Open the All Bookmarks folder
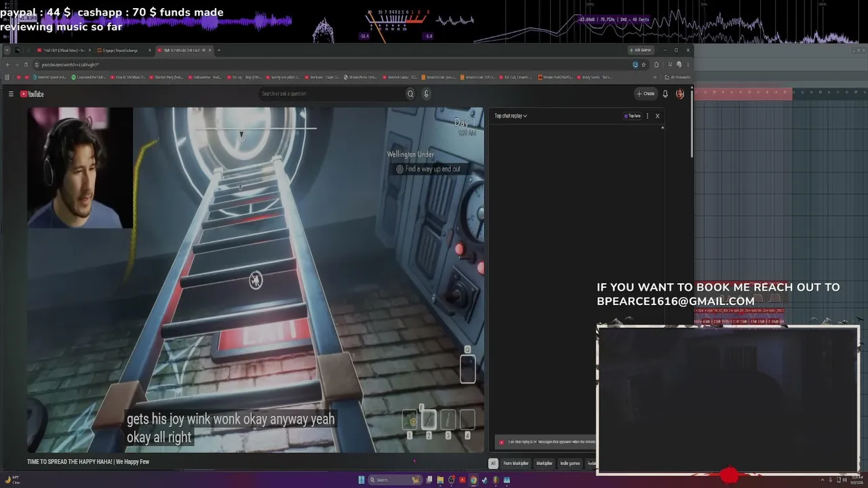Image resolution: width=868 pixels, height=488 pixels. [677, 77]
